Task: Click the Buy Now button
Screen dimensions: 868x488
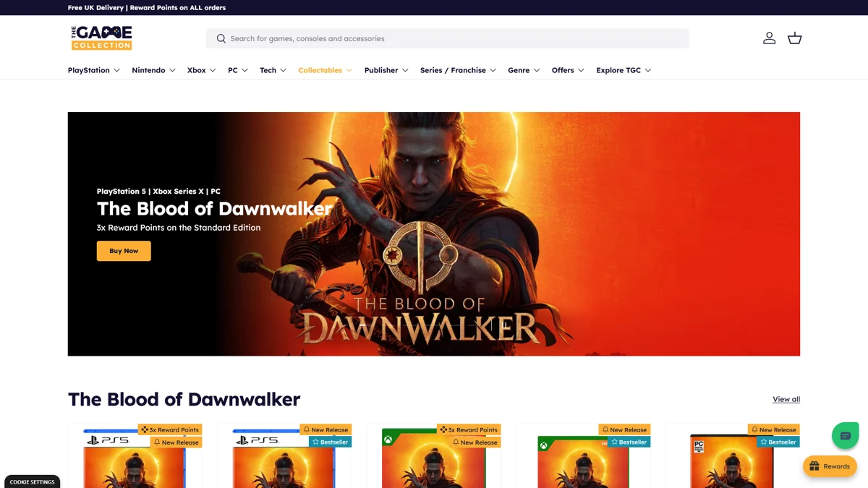Action: click(x=124, y=251)
